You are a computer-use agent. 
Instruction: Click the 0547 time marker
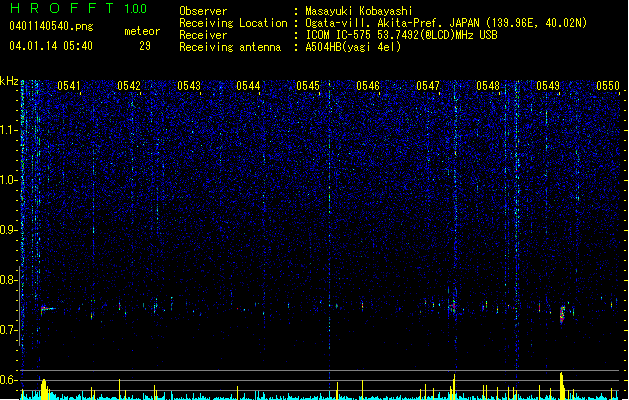tap(428, 86)
